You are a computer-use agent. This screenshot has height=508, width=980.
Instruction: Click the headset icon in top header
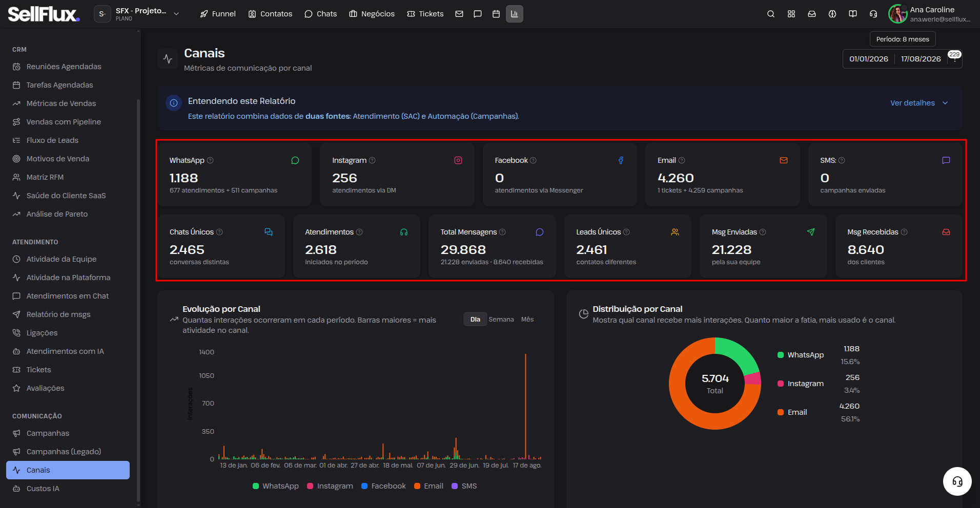873,14
